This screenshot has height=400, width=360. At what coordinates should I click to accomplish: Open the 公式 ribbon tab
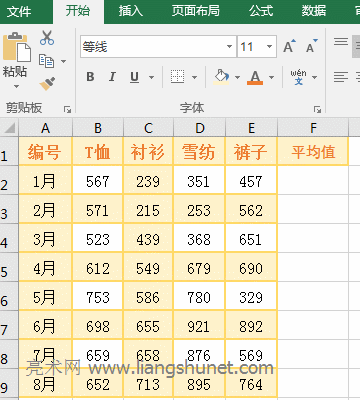coord(261,11)
